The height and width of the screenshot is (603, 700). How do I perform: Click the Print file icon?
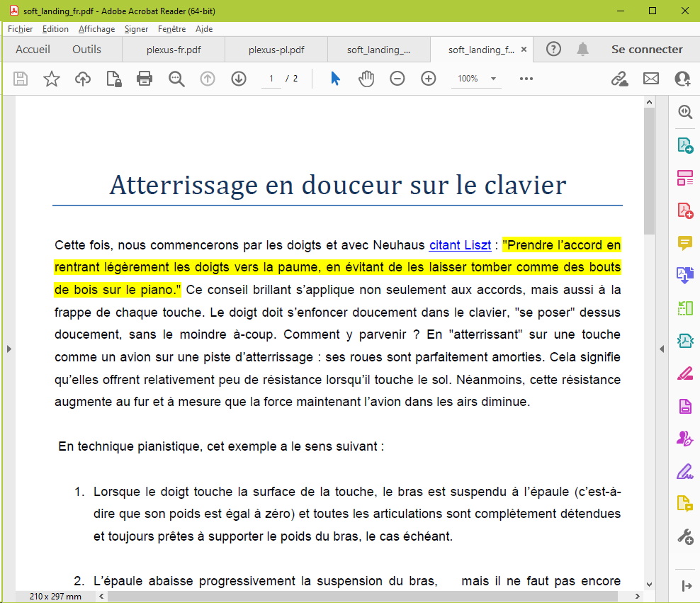coord(145,79)
